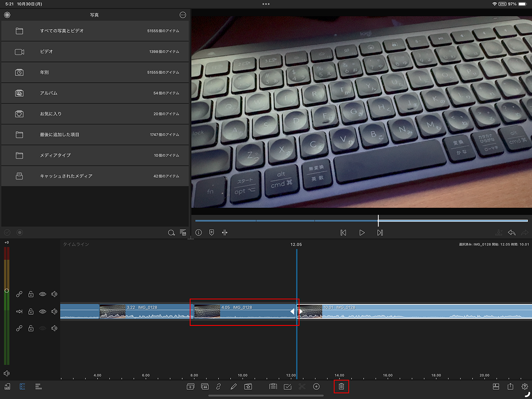This screenshot has height=399, width=532.
Task: Click the trash icon to delete the clip
Action: click(341, 387)
